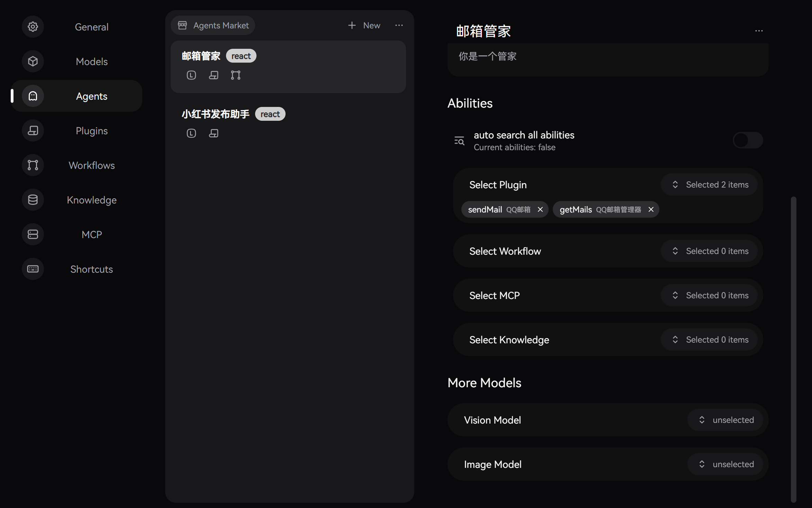Viewport: 812px width, 508px height.
Task: Click the More Models heading
Action: click(485, 383)
